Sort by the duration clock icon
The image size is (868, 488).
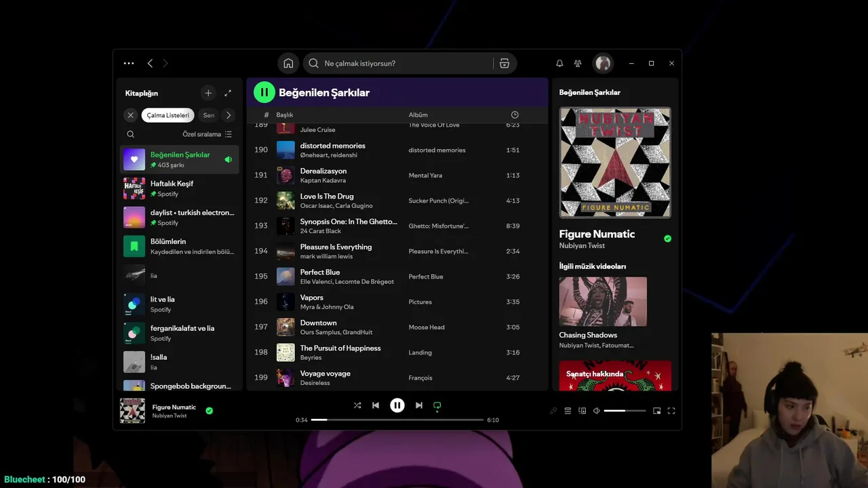[515, 115]
